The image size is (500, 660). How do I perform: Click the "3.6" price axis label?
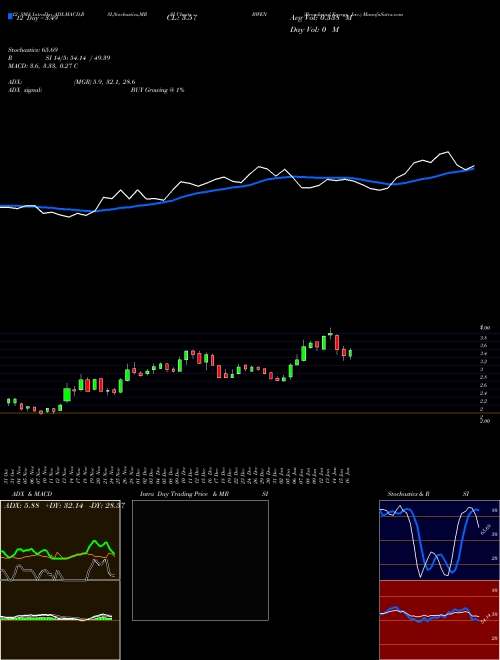pos(484,346)
